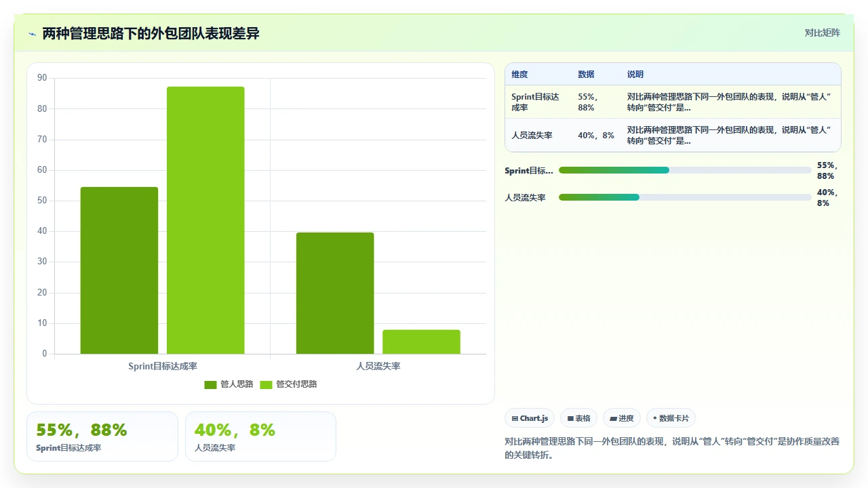
Task: Click the 维度 column header
Action: [519, 75]
